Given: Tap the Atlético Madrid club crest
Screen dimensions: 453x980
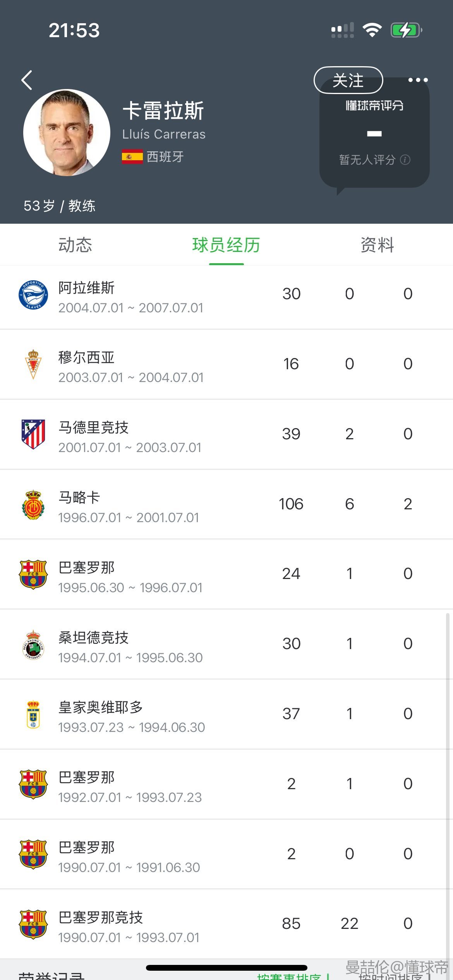Looking at the screenshot, I should point(33,434).
